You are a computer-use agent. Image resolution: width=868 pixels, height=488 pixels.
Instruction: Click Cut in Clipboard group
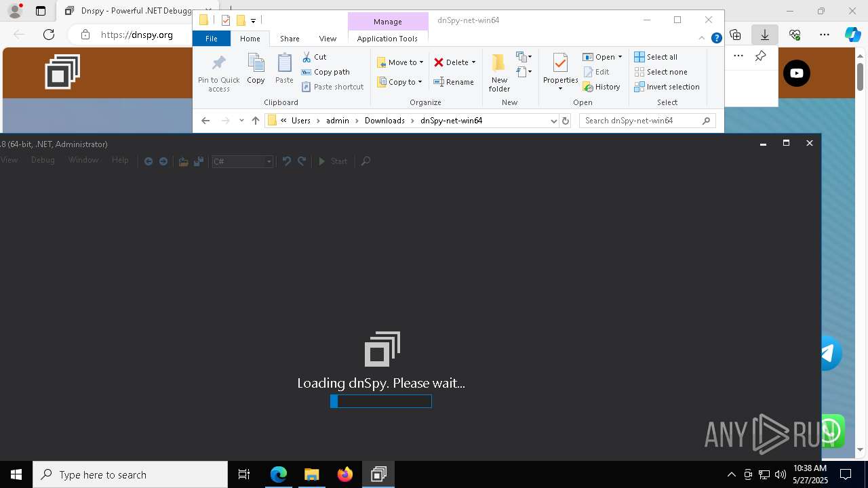click(x=315, y=57)
